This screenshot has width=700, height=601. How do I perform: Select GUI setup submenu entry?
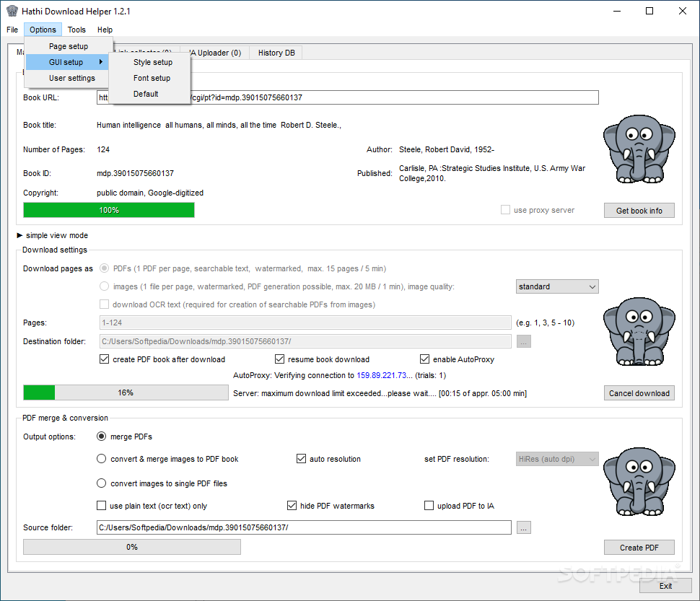pyautogui.click(x=67, y=62)
